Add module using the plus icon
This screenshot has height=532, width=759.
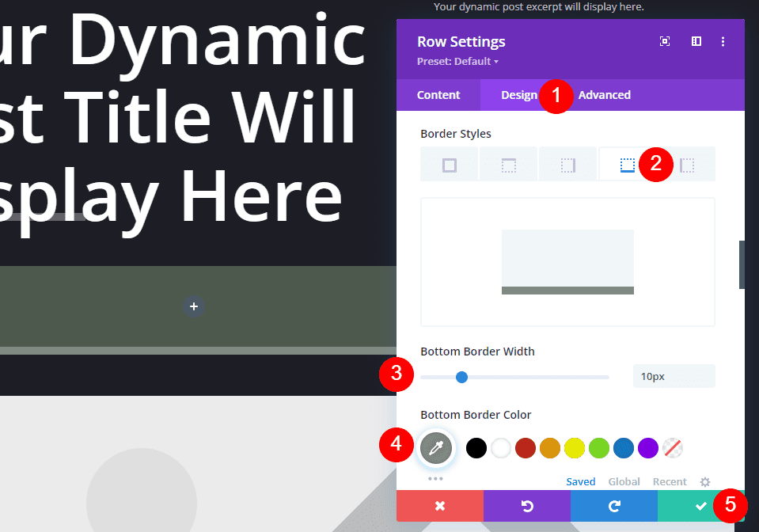click(x=194, y=306)
